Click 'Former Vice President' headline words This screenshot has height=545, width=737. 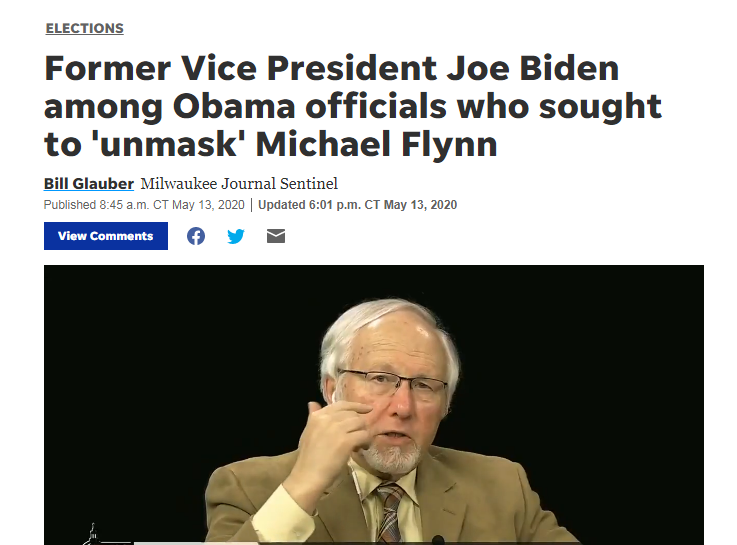click(241, 68)
